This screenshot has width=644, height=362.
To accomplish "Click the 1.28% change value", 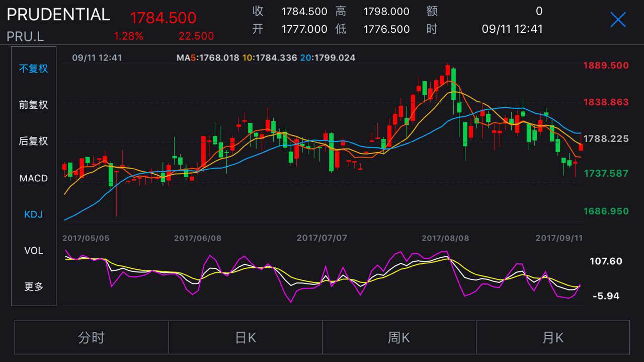I will (129, 36).
